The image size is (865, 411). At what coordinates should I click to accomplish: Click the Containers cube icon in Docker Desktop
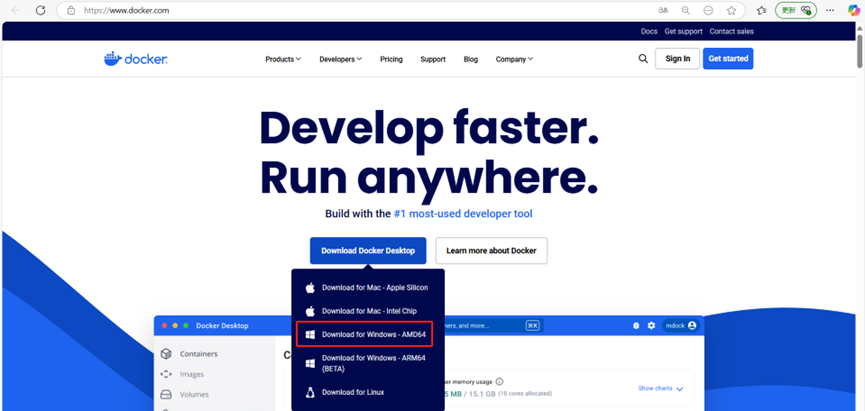(x=166, y=354)
